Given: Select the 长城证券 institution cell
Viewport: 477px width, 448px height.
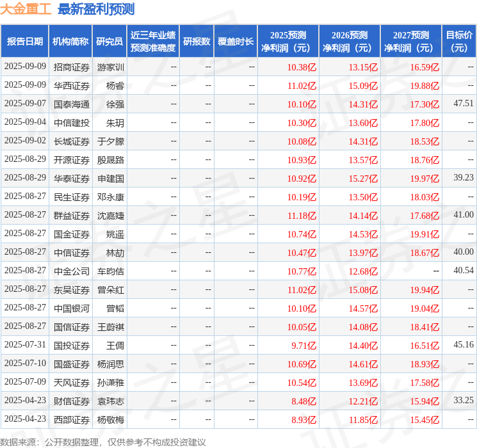Looking at the screenshot, I should pyautogui.click(x=72, y=141).
